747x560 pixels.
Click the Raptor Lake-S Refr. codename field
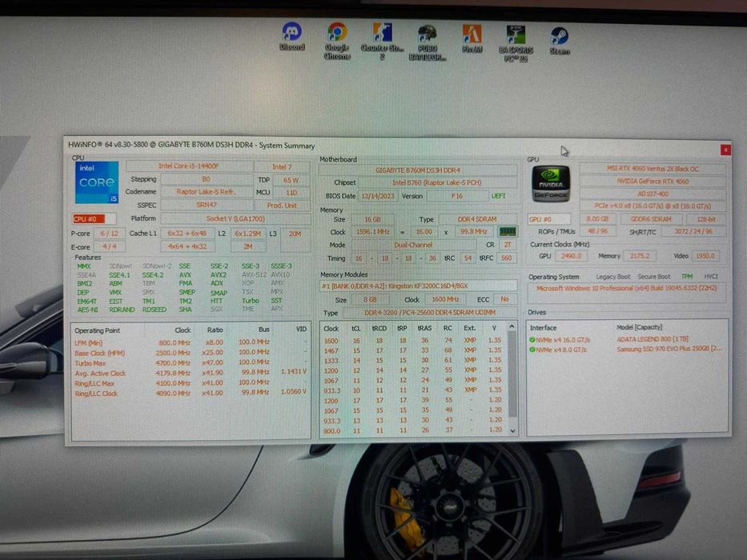click(207, 192)
